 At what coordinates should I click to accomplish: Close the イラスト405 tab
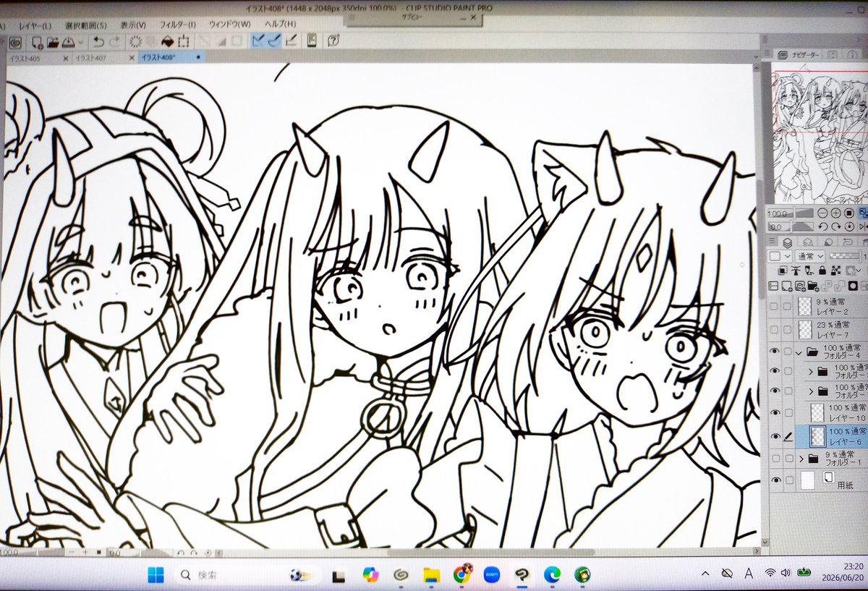pos(66,58)
